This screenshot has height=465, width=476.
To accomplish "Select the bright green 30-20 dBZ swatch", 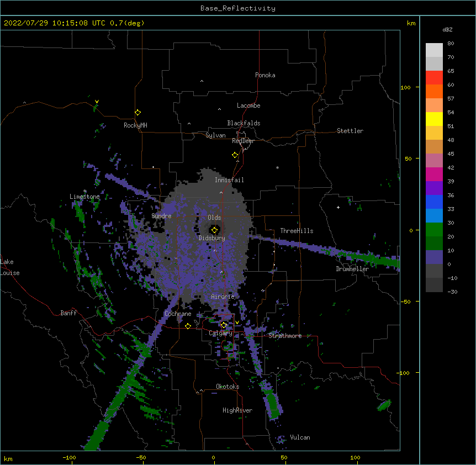I will click(434, 230).
